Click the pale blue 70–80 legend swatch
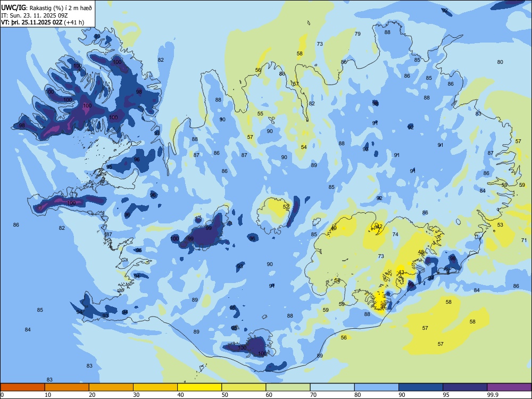Image resolution: width=532 pixels, height=399 pixels. pos(332,387)
